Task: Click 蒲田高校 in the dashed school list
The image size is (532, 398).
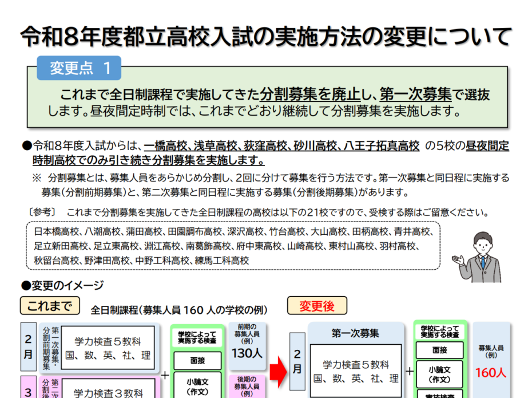Action: 144,231
